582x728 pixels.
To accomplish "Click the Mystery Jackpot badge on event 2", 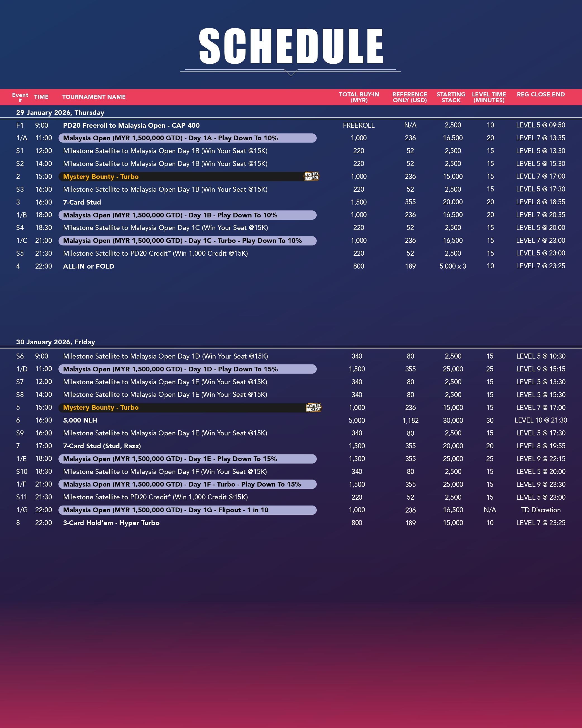I will pos(311,176).
